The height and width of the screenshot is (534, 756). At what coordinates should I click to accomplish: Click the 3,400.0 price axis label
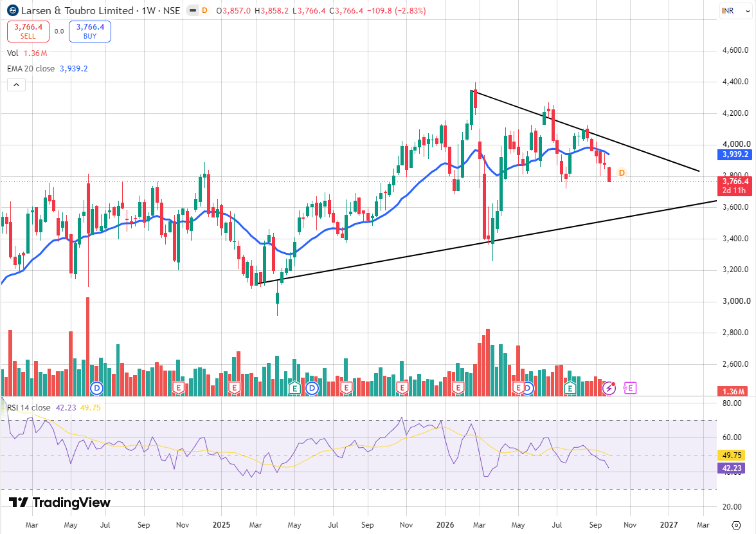[735, 238]
